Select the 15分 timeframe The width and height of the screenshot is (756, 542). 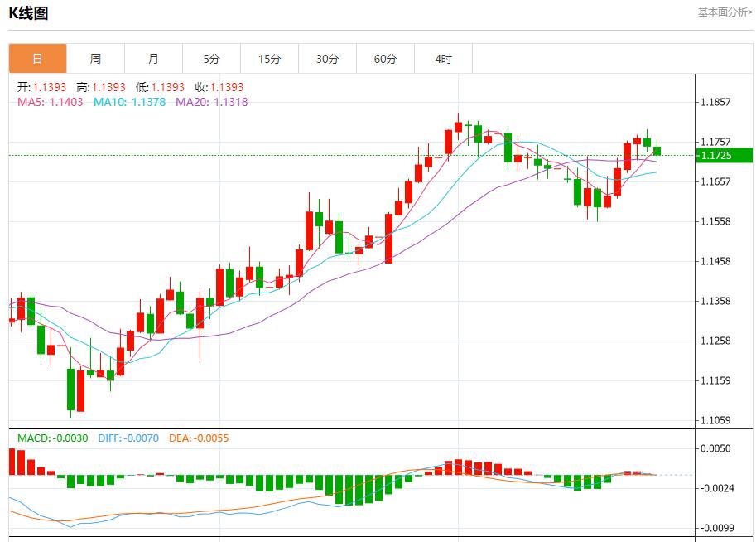(x=270, y=59)
